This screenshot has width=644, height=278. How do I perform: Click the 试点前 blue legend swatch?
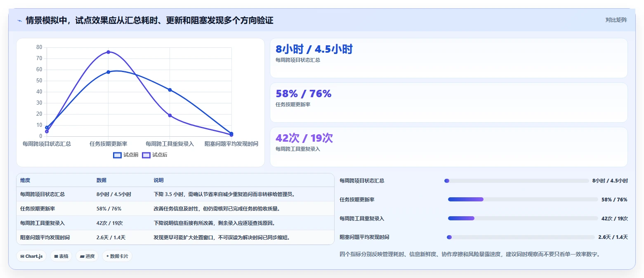[x=117, y=155]
